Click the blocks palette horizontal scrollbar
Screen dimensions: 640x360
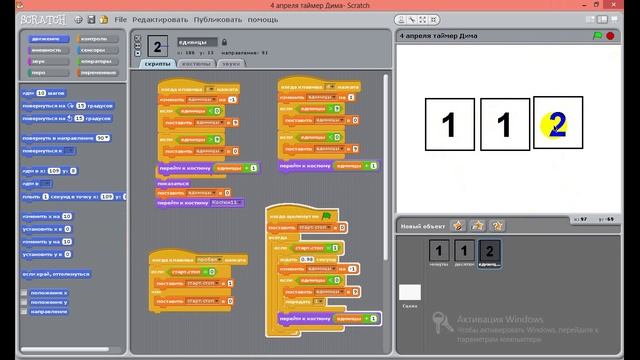click(65, 349)
